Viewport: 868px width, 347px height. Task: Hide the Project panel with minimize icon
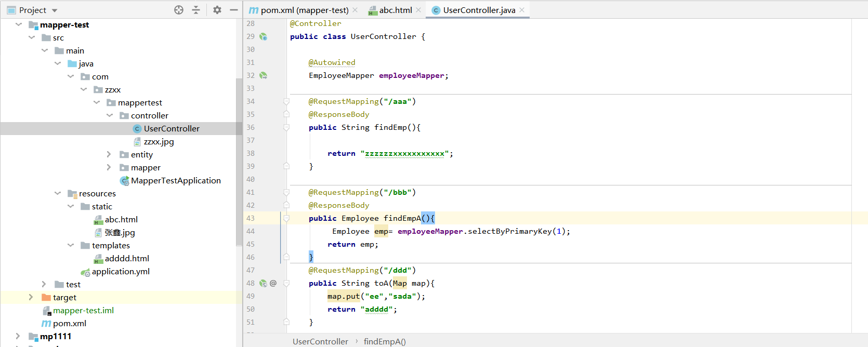coord(234,10)
